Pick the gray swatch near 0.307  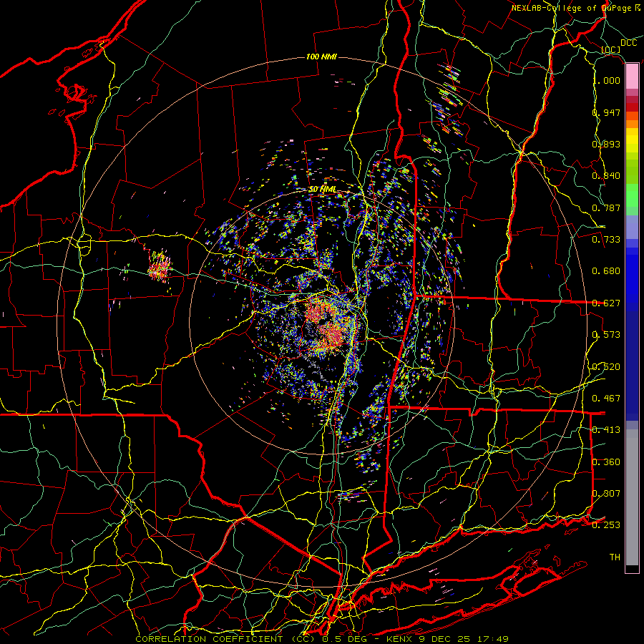(x=632, y=497)
